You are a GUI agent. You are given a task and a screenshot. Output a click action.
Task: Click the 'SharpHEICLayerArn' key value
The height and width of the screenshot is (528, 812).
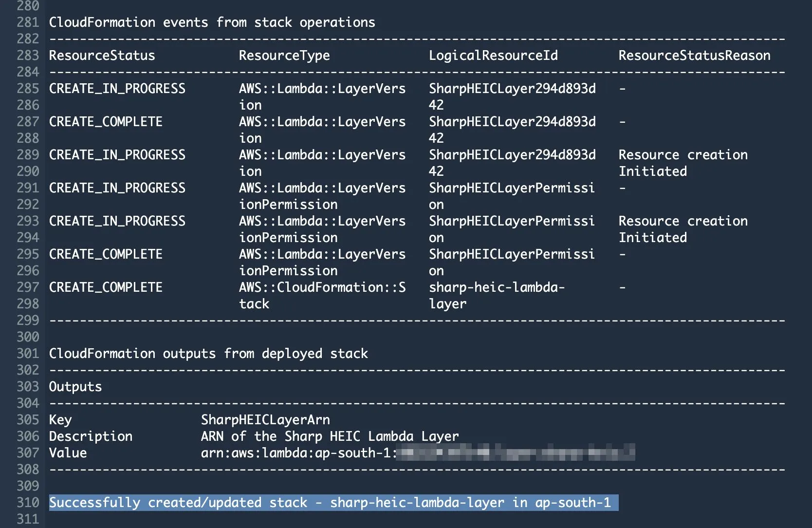tap(265, 420)
